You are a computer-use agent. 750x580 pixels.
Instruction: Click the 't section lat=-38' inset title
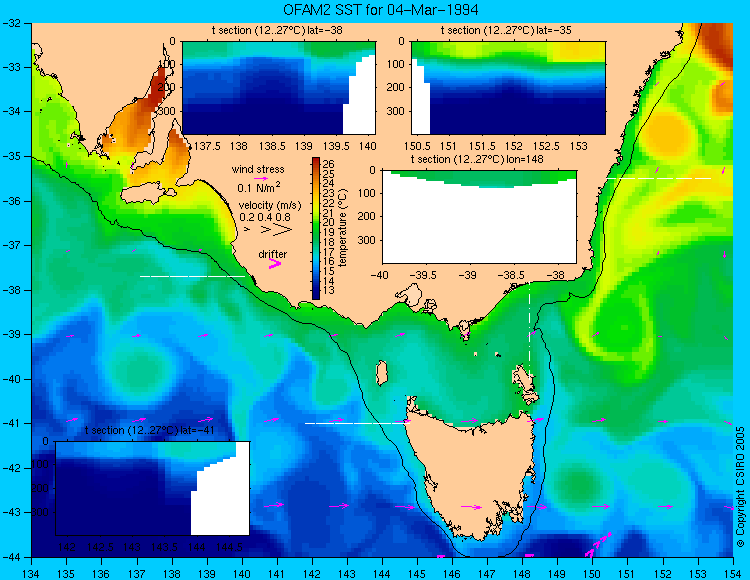(277, 30)
